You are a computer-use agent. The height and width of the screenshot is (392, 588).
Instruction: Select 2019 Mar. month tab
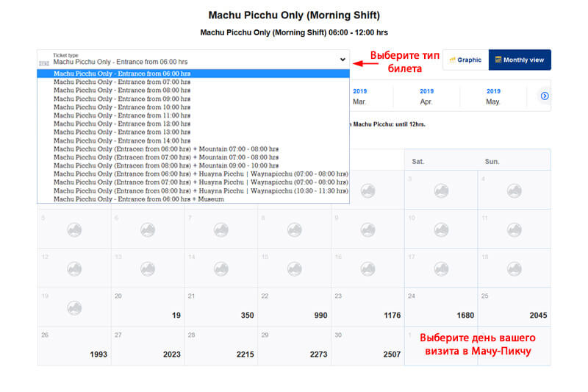click(359, 96)
